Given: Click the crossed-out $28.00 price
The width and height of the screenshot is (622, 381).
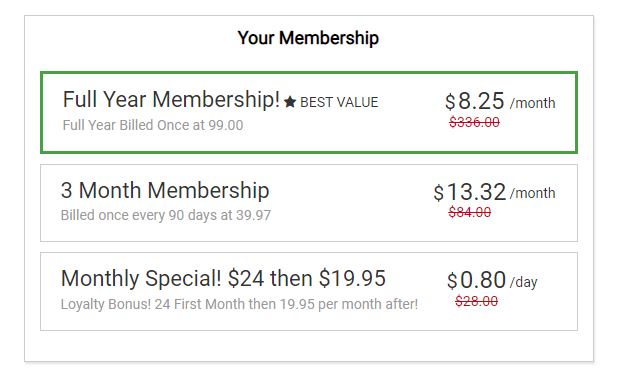Looking at the screenshot, I should click(x=476, y=301).
